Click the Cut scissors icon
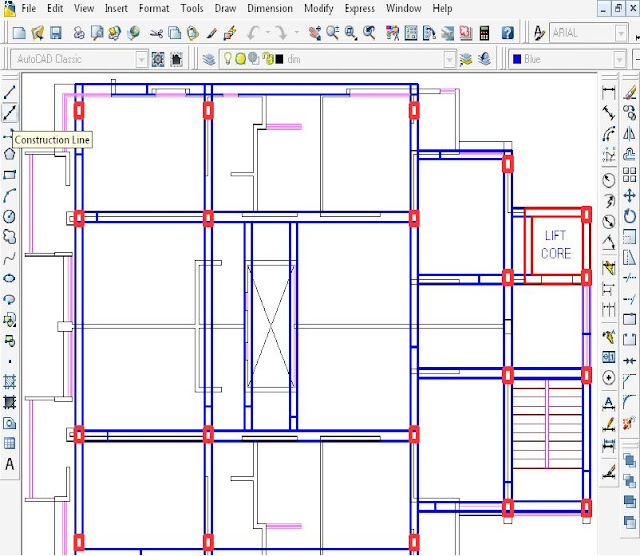Screen dimensions: 640x556 (156, 33)
